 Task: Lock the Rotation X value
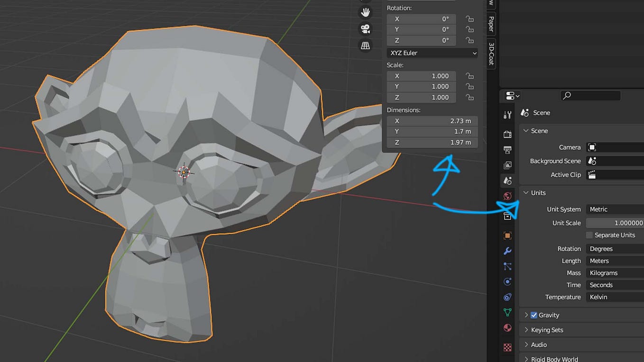coord(469,18)
